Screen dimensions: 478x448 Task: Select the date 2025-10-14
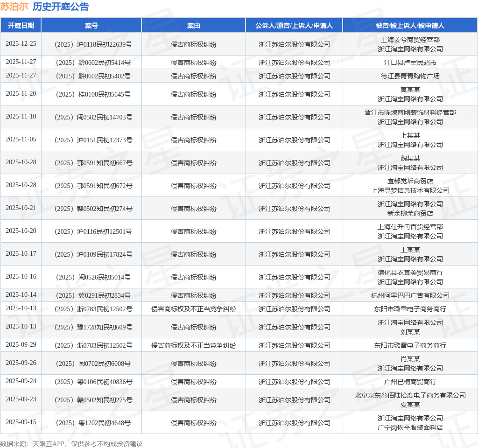[x=21, y=295]
